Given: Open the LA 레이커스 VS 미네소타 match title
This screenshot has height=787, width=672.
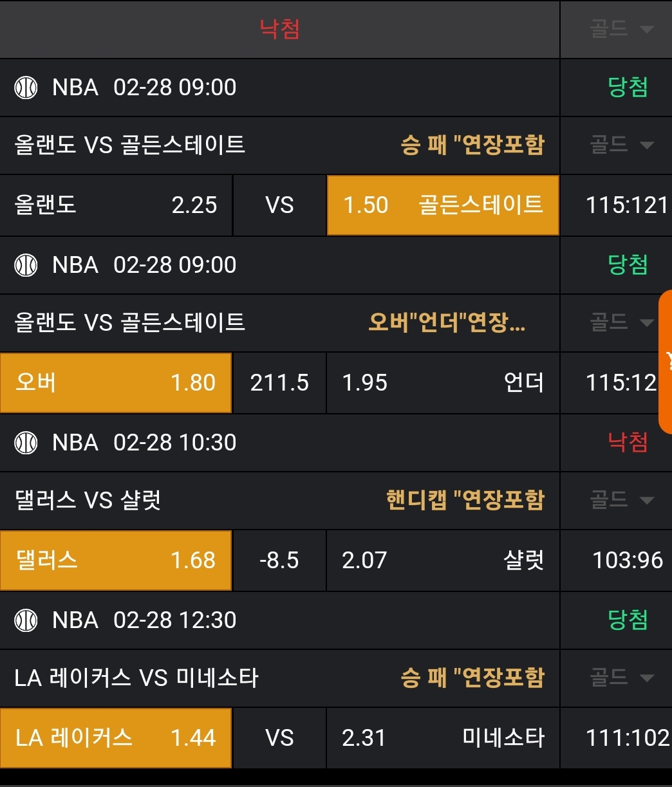Looking at the screenshot, I should coord(136,678).
